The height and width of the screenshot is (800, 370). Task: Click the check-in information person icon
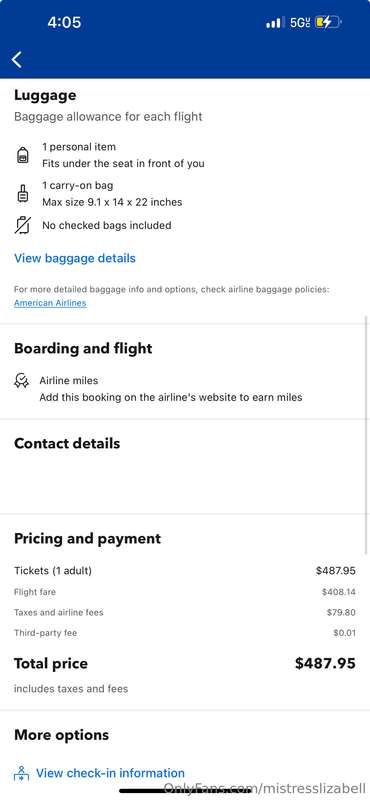[21, 773]
